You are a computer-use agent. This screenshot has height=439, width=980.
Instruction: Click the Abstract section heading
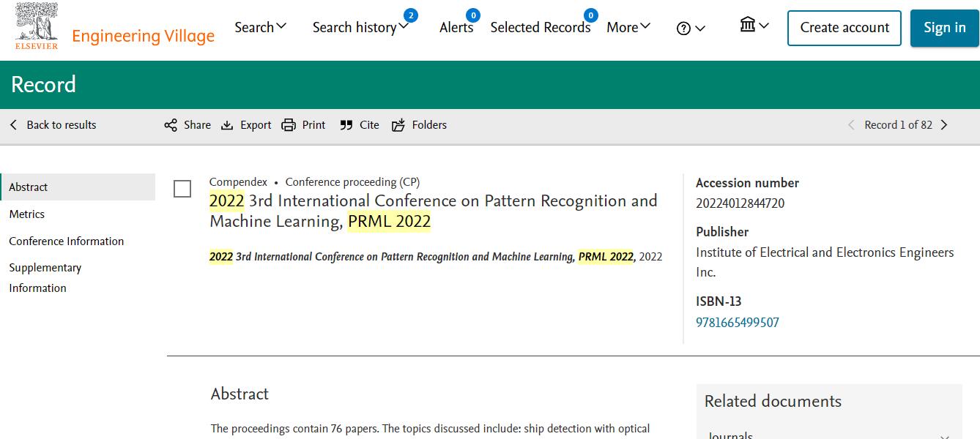click(x=240, y=394)
